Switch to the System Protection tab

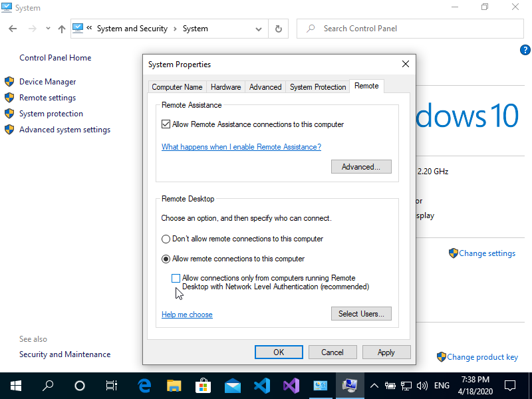[318, 87]
